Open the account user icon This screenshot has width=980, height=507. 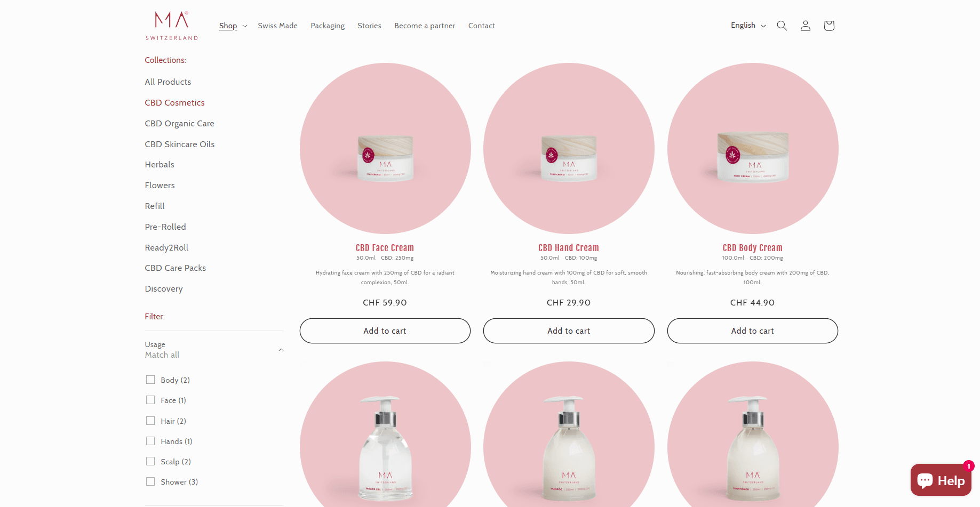pyautogui.click(x=805, y=26)
